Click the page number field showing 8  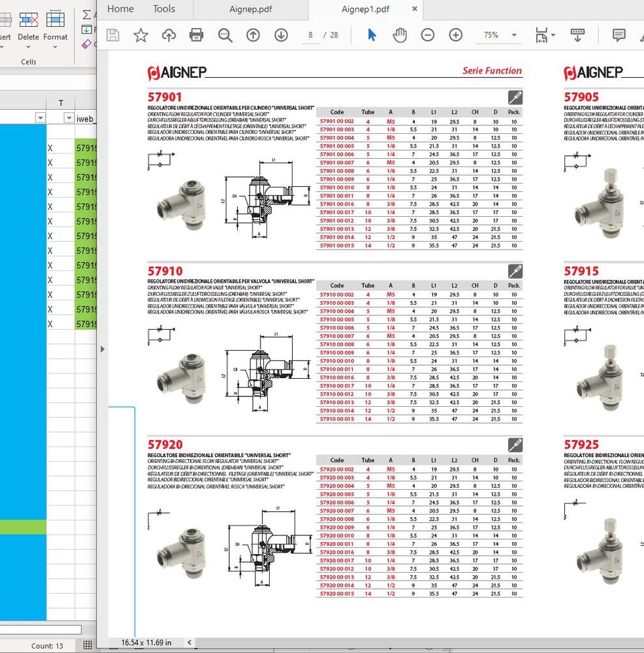[310, 35]
